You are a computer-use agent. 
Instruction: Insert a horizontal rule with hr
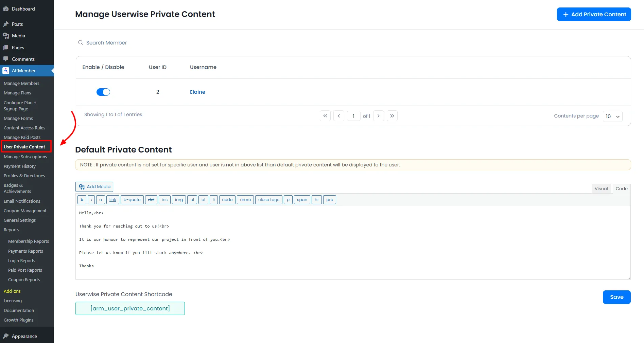tap(316, 200)
